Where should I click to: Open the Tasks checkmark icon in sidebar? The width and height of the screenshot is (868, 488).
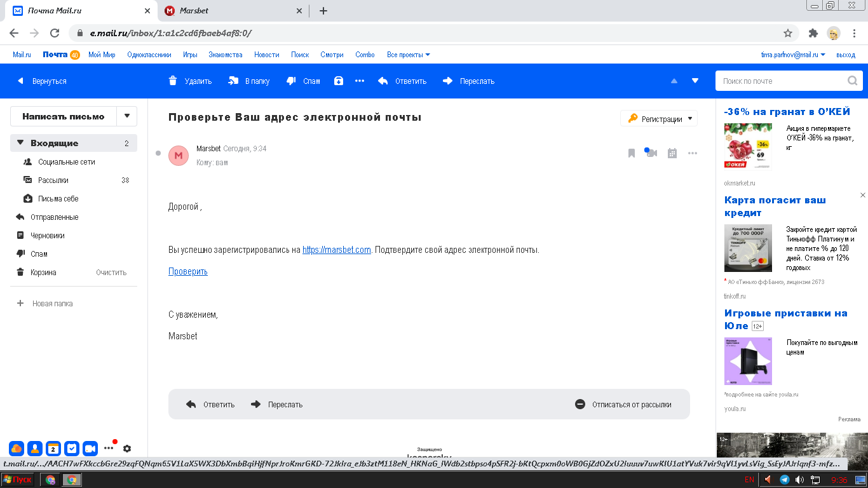[72, 448]
